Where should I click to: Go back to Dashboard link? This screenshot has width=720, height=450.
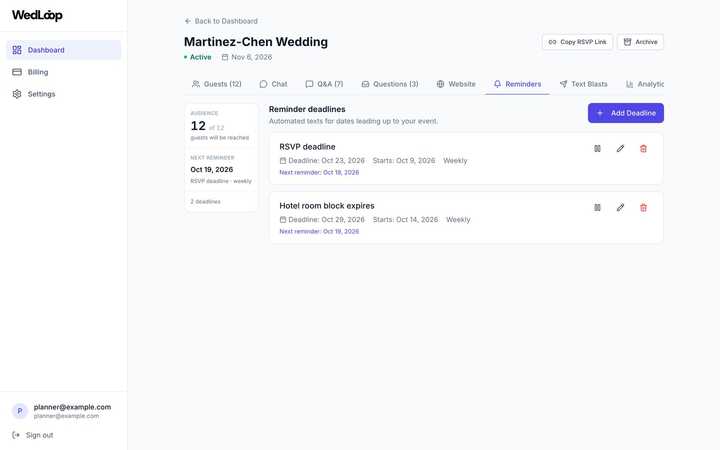(x=221, y=21)
